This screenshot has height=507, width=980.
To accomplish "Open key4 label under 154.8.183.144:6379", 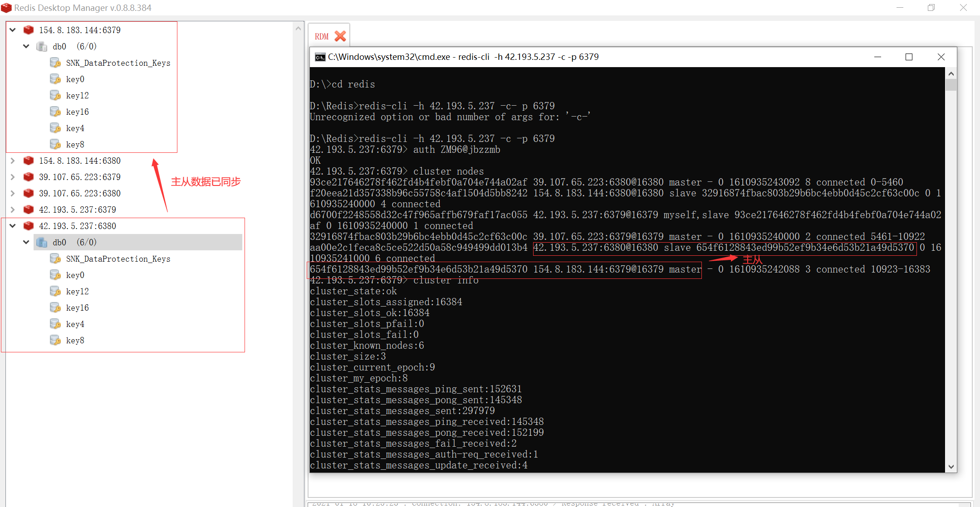I will click(x=75, y=128).
